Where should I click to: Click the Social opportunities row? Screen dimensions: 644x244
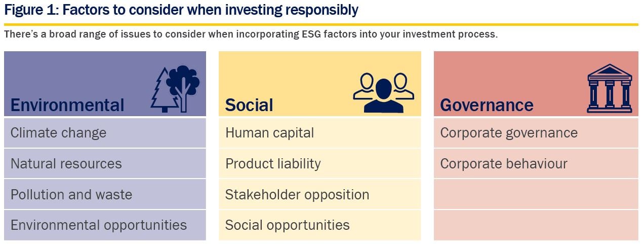319,225
